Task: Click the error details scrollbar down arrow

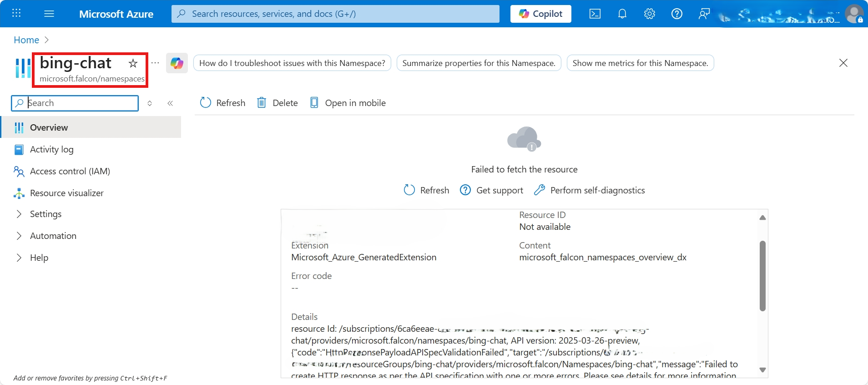Action: (763, 370)
